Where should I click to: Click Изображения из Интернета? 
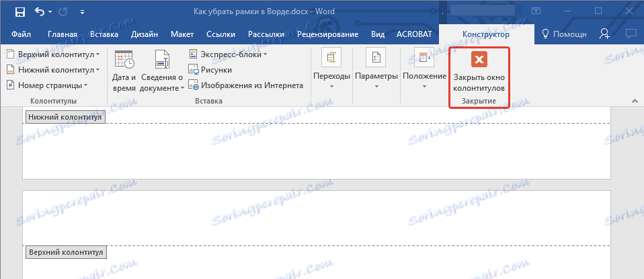245,85
